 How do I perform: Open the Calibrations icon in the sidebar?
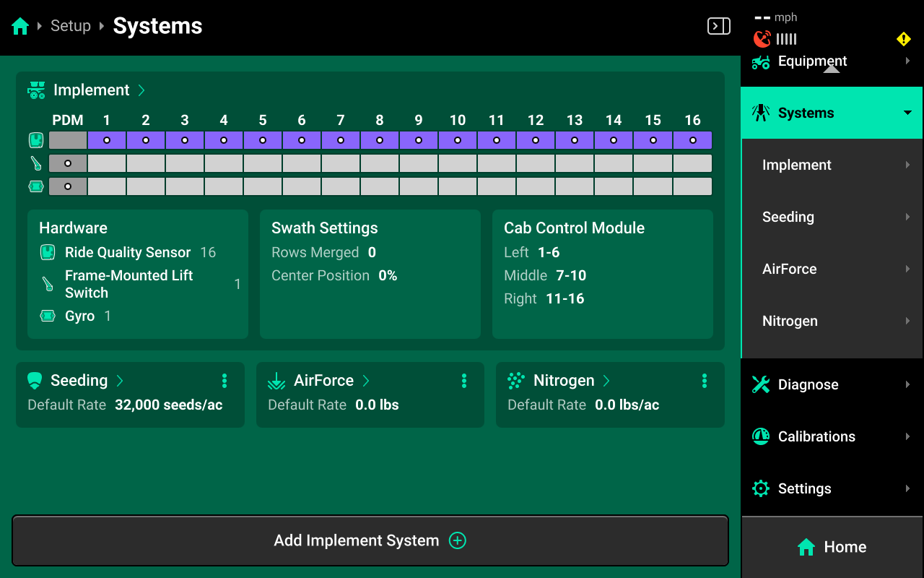click(759, 436)
